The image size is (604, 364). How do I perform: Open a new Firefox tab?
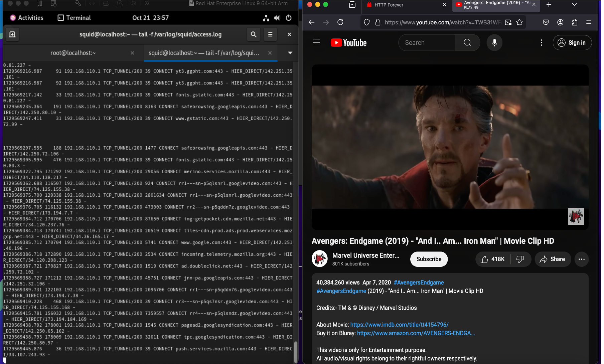tap(549, 5)
